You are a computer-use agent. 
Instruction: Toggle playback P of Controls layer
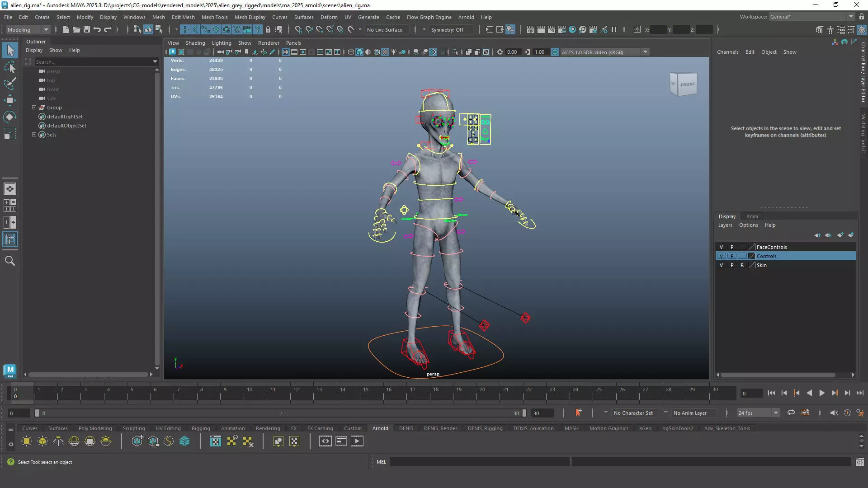coord(732,256)
